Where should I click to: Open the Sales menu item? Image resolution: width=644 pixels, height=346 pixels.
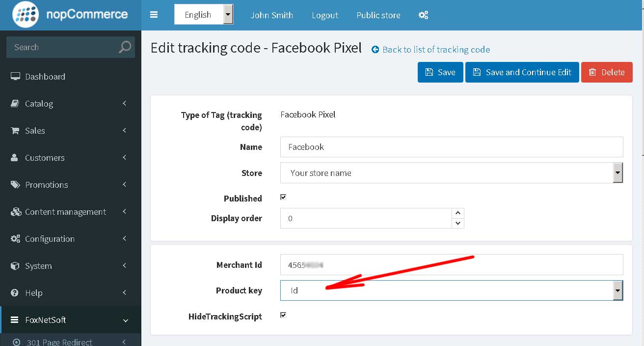coord(71,130)
